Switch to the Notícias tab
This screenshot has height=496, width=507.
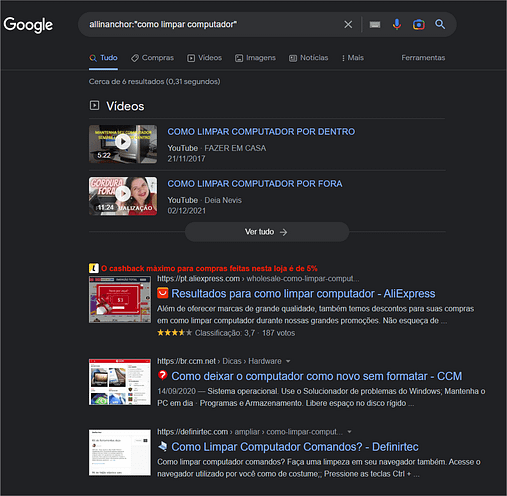tap(308, 58)
